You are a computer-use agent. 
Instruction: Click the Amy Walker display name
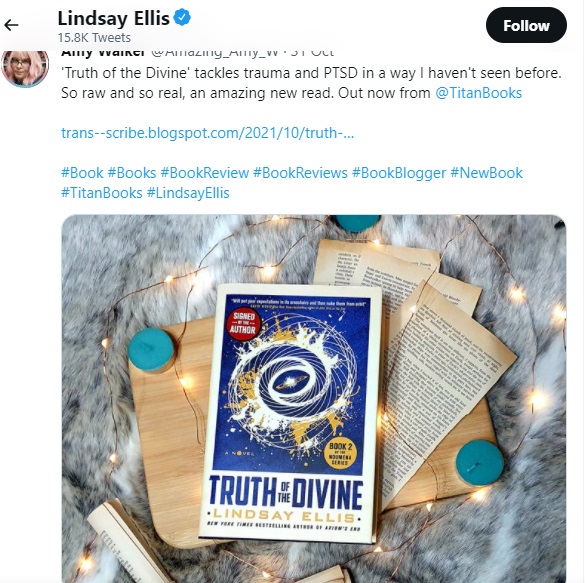[x=103, y=53]
